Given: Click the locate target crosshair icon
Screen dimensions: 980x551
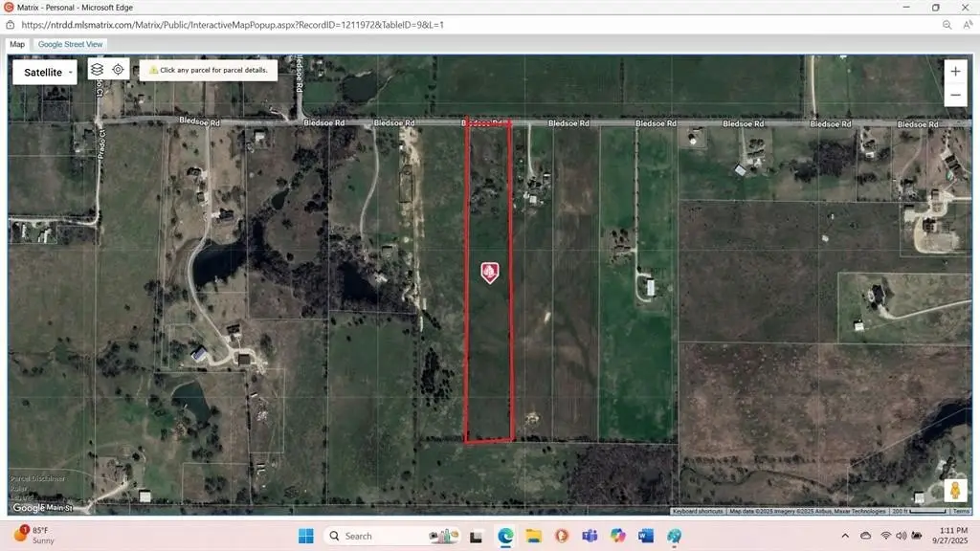Looking at the screenshot, I should [119, 70].
